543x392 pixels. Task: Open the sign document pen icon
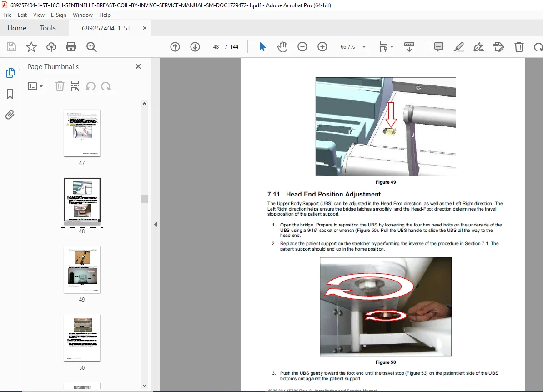[478, 47]
